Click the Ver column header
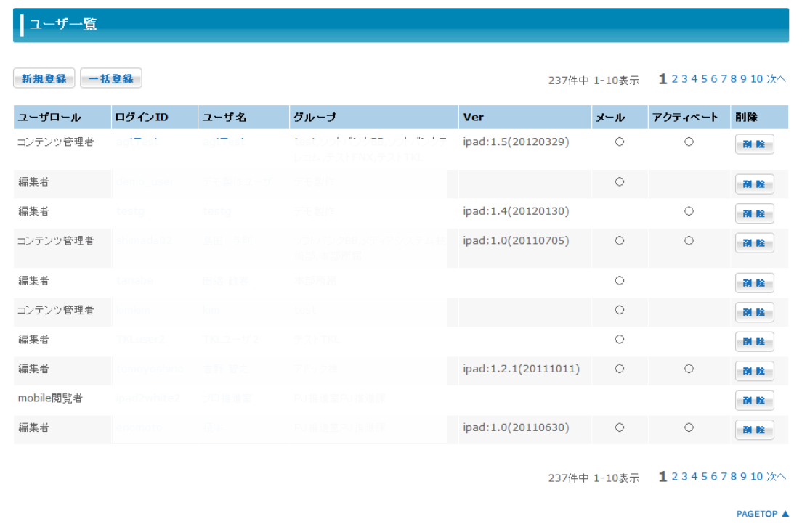Viewport: 802px width, 532px height. coord(473,118)
